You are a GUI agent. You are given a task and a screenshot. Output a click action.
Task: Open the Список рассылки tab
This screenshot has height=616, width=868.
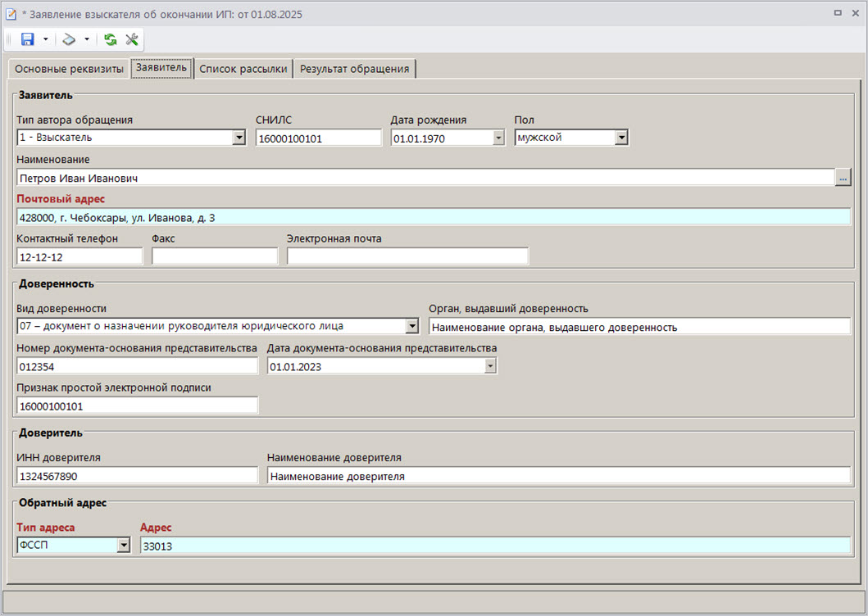tap(243, 69)
